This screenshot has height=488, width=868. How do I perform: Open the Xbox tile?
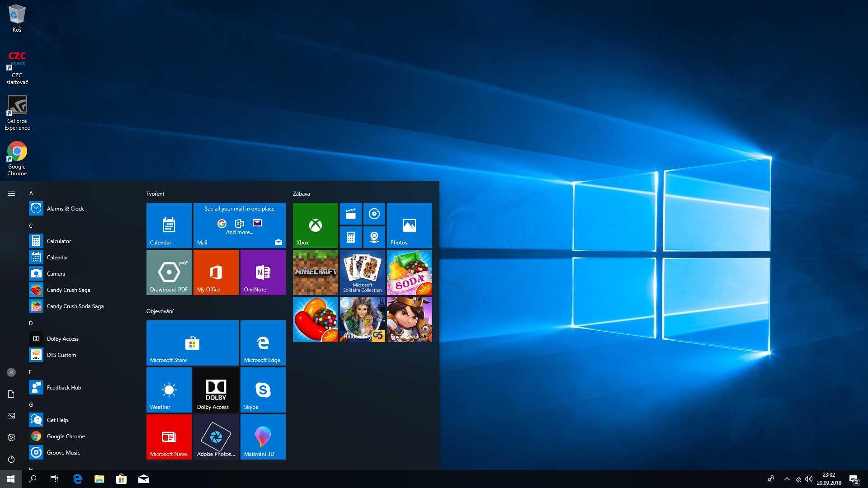(315, 225)
